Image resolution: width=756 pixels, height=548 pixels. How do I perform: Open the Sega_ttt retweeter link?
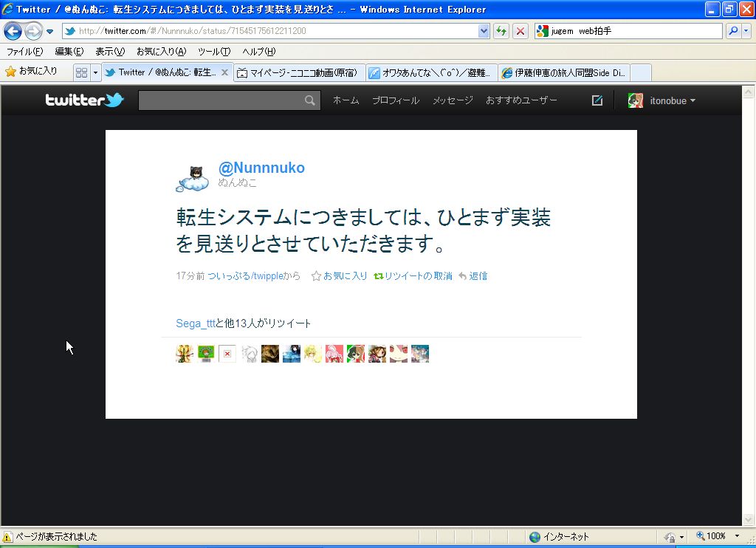[x=195, y=323]
